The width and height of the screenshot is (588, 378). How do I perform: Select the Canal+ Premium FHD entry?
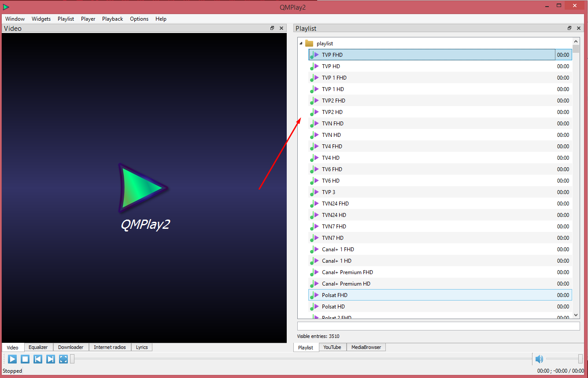pos(440,272)
